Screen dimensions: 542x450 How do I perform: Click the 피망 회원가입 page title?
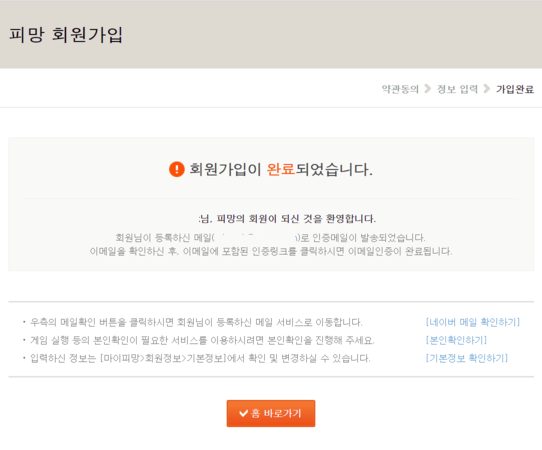coord(66,35)
